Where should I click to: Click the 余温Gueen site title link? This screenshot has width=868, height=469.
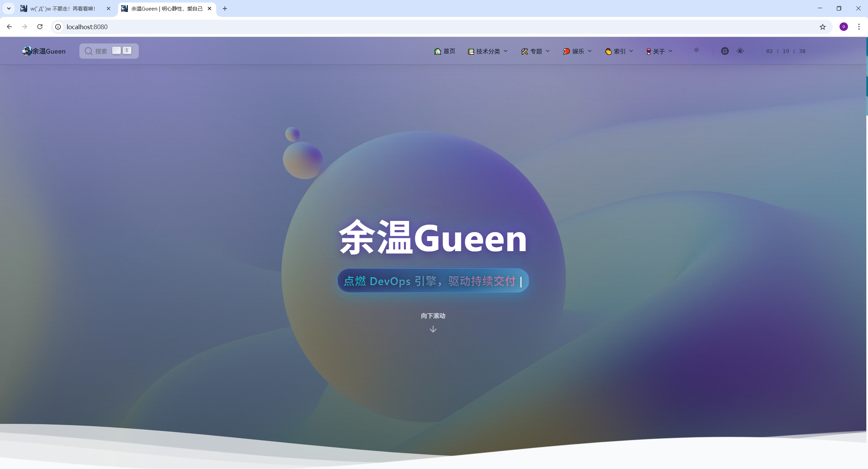tap(49, 51)
